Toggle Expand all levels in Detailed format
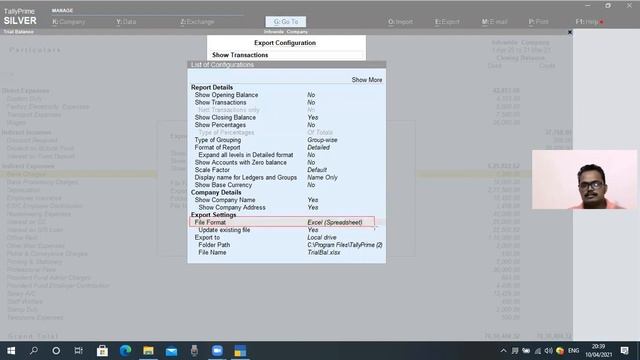 287,155
